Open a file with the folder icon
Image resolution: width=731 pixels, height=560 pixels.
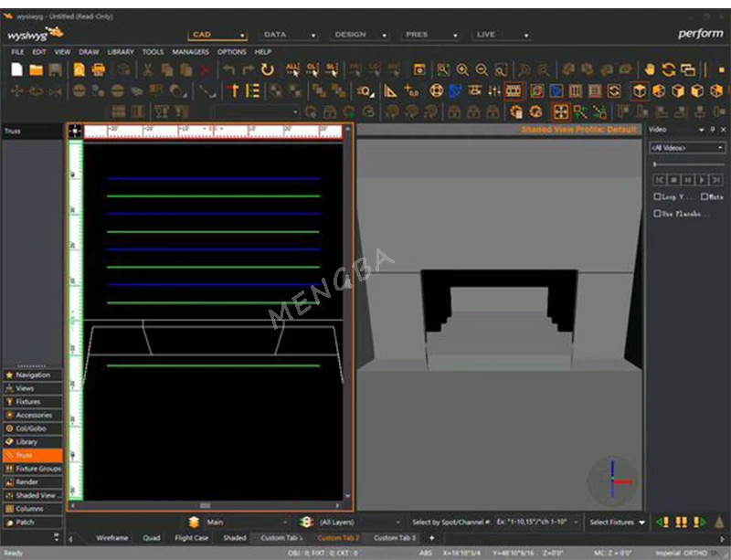36,70
